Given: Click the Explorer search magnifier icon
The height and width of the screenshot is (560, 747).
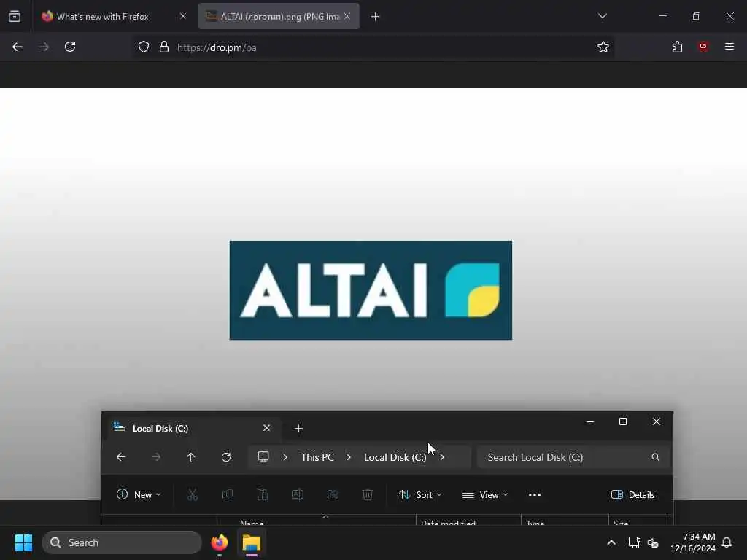Looking at the screenshot, I should click(656, 457).
